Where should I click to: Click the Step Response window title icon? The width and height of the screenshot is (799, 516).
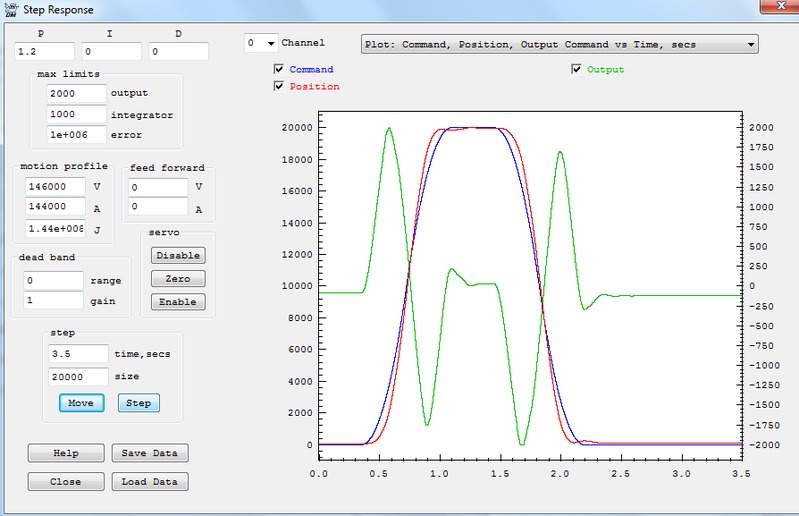tap(9, 9)
